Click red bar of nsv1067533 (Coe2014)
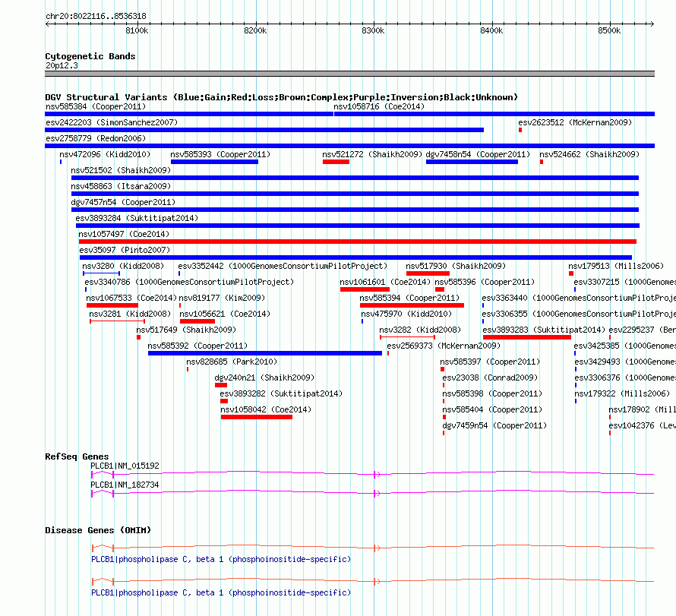The height and width of the screenshot is (616, 676). point(112,305)
